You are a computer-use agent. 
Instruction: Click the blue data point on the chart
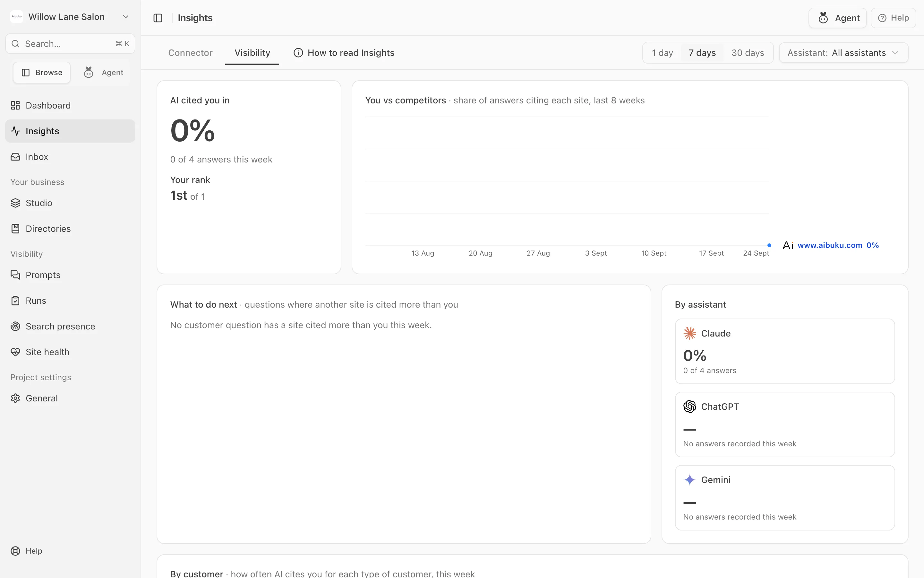(x=769, y=245)
